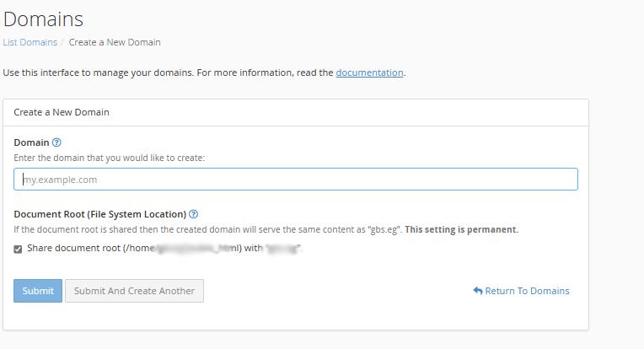This screenshot has width=644, height=349.
Task: Focus the my.example.com domain input field
Action: (295, 180)
